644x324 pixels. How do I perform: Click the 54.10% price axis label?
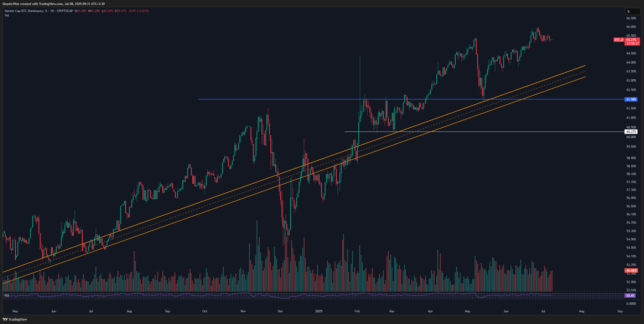[x=631, y=256]
